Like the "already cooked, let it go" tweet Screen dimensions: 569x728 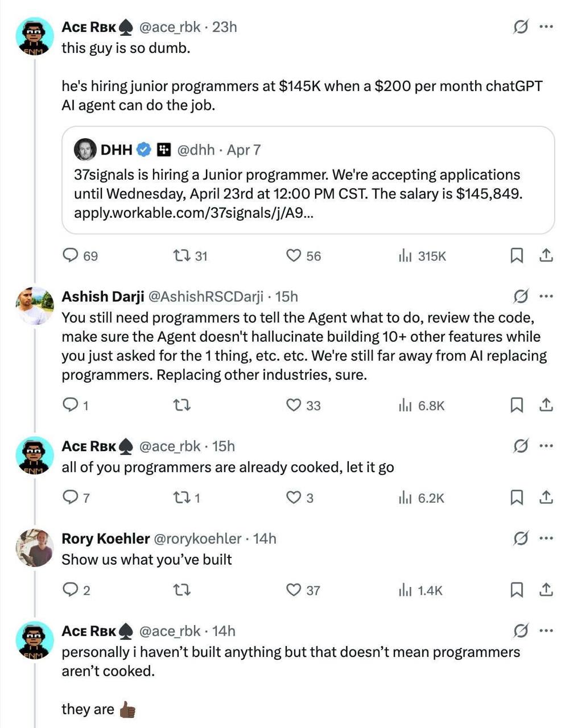[294, 498]
